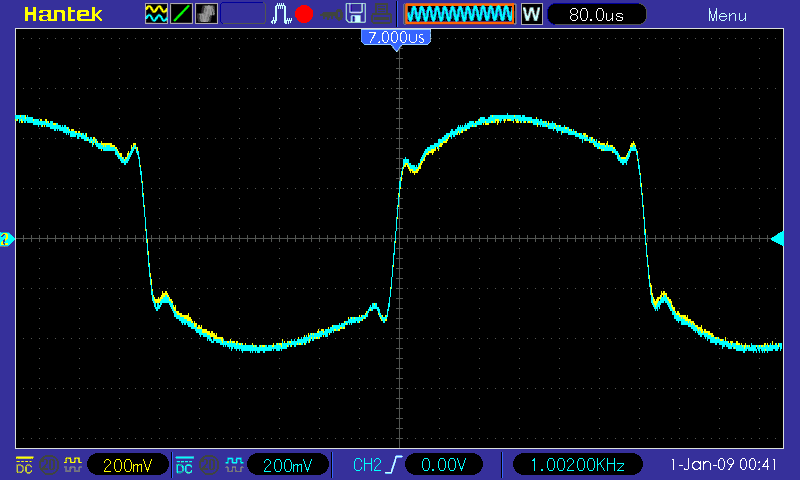
Task: Click the cyan CH2 200mV scale value
Action: tap(288, 465)
